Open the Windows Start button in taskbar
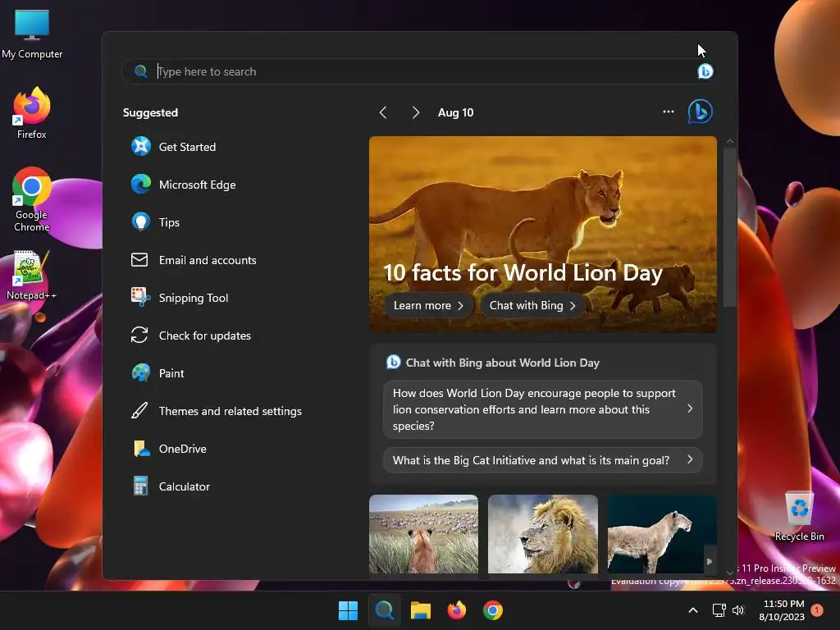The width and height of the screenshot is (840, 630). [x=348, y=610]
